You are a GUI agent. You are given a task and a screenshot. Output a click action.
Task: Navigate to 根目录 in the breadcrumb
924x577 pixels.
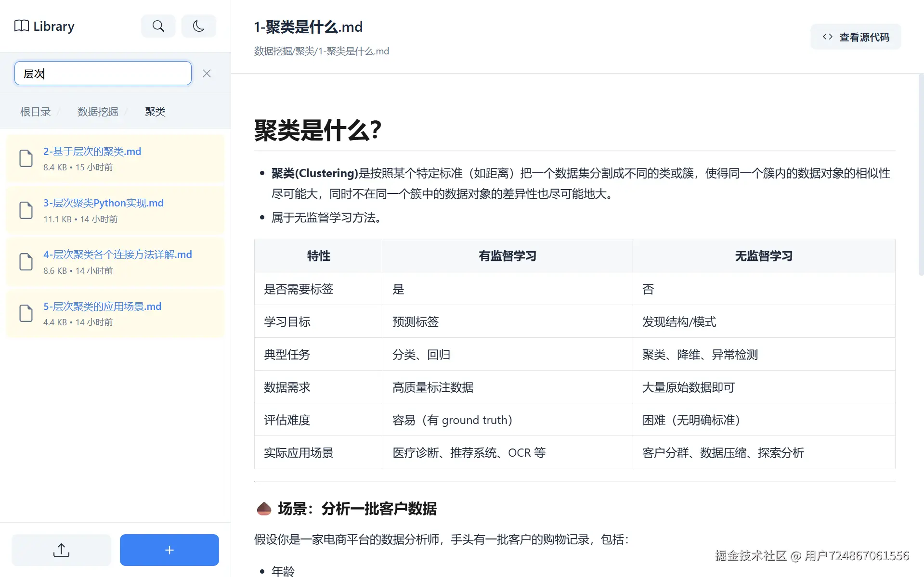35,111
